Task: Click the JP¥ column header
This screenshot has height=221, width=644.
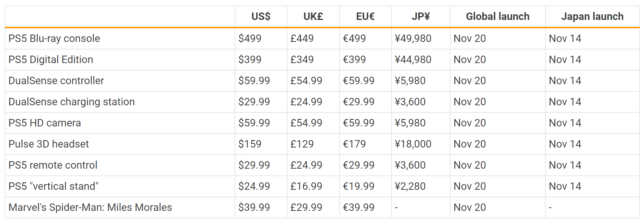Action: 421,16
